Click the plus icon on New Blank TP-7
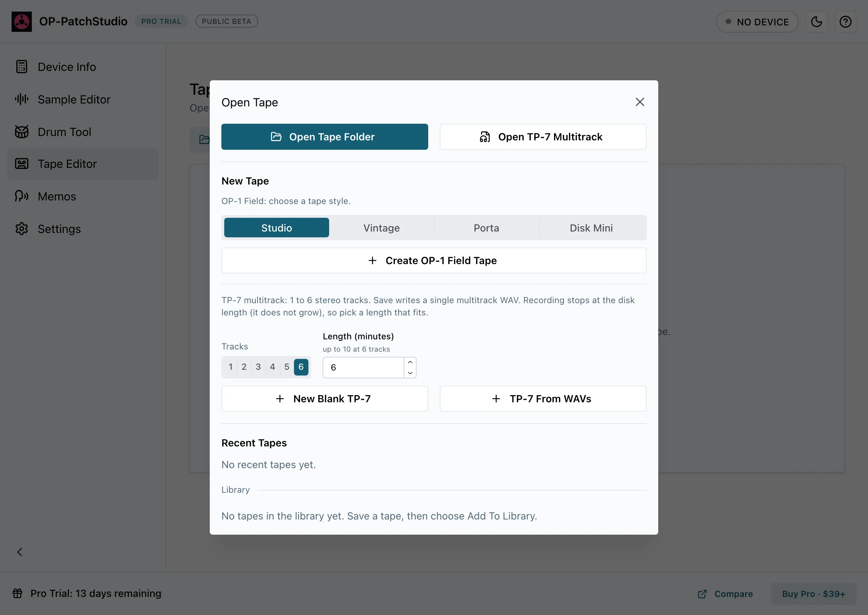The width and height of the screenshot is (868, 615). tap(280, 399)
